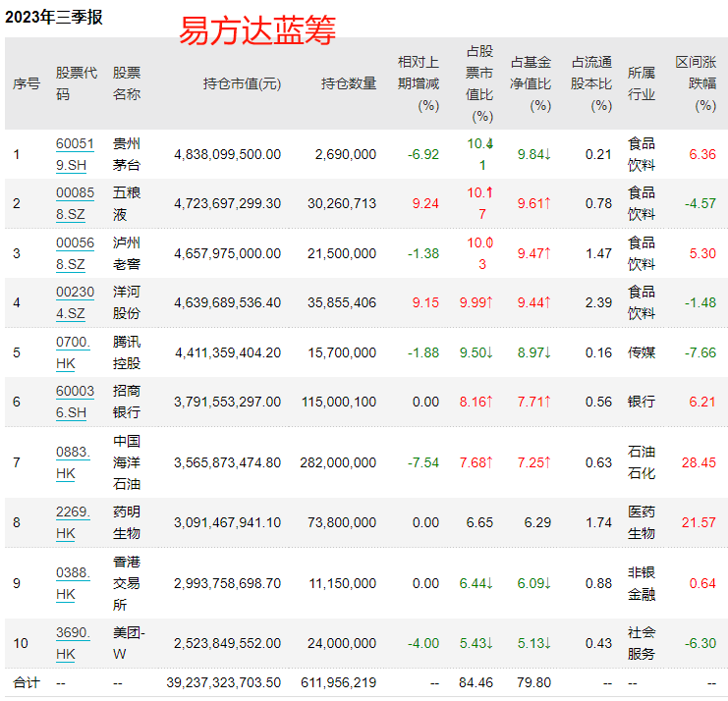Click the net value ratio 9.84↓

534,154
